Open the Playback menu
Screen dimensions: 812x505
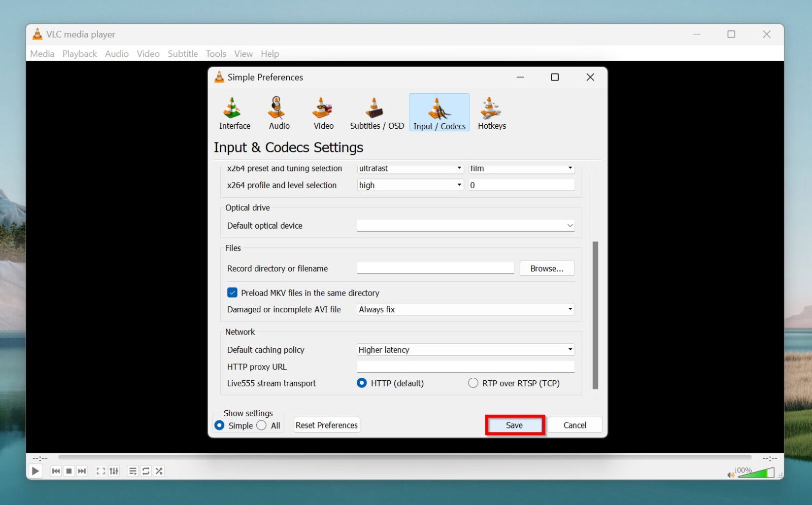pos(79,53)
